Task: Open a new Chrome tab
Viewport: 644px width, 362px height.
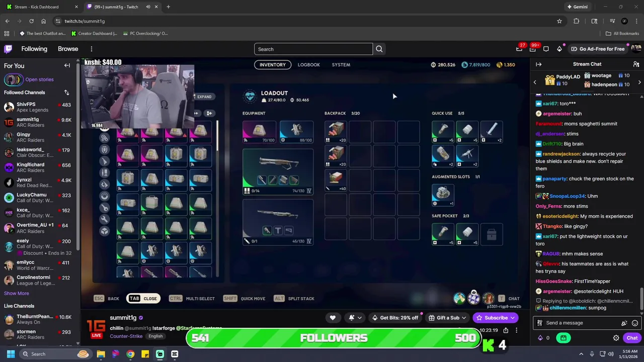Action: point(168,7)
